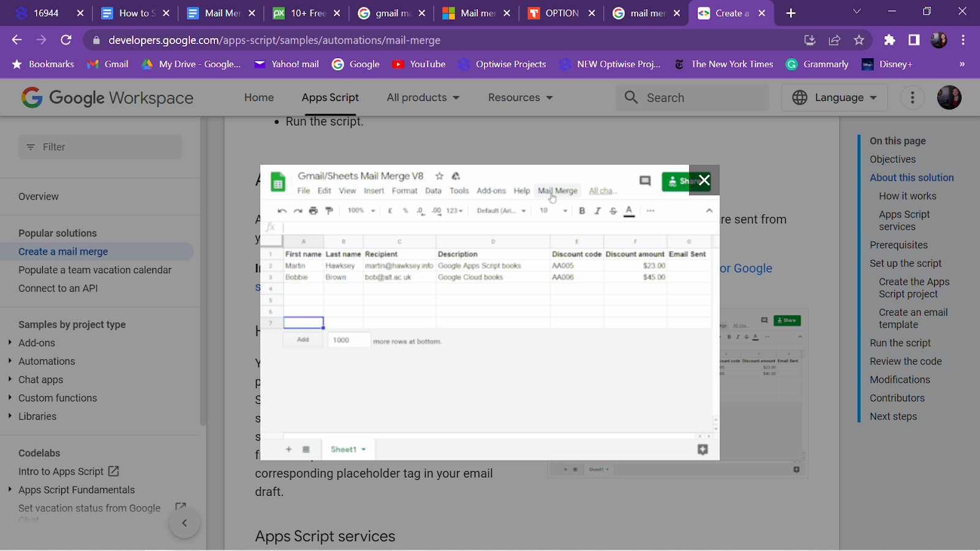Click the site info lock icon
Image resolution: width=980 pixels, height=551 pixels.
(x=96, y=40)
